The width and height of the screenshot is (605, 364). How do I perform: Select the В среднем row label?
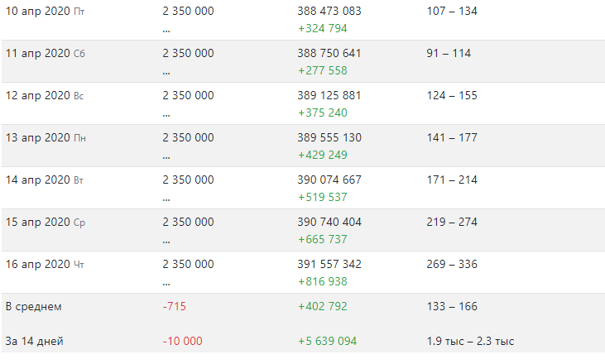coord(34,307)
